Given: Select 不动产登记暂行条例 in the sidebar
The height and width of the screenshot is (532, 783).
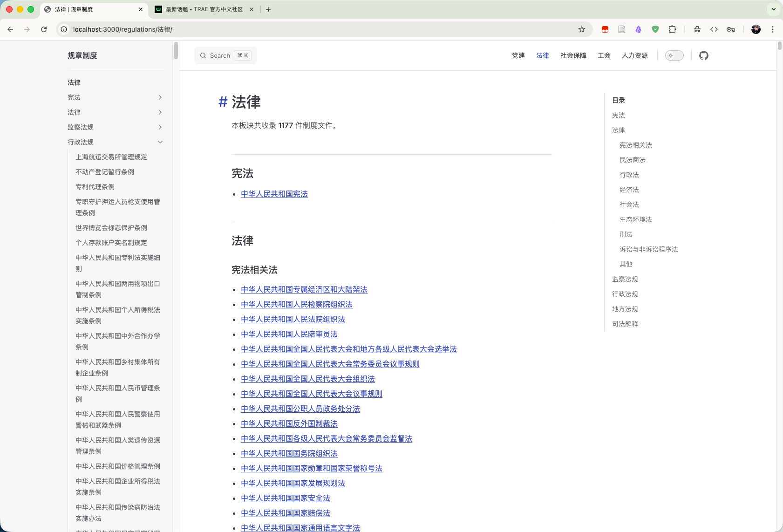Looking at the screenshot, I should pyautogui.click(x=105, y=172).
